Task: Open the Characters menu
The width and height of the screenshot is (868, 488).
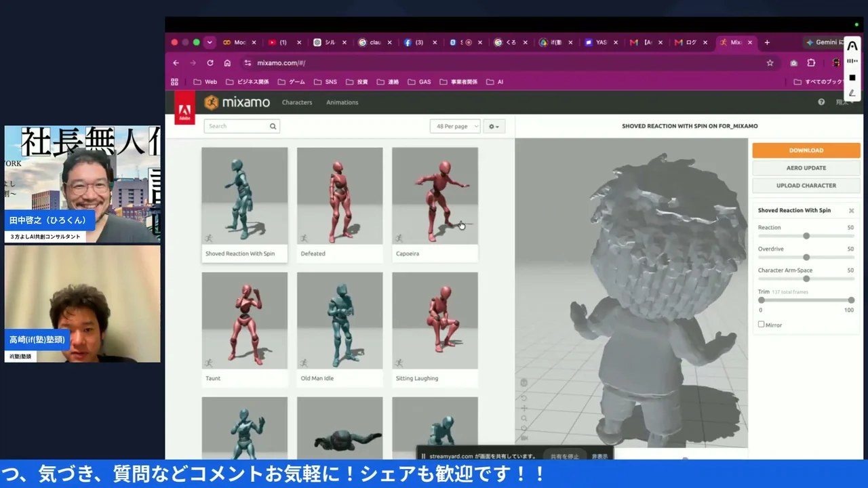Action: click(x=297, y=102)
